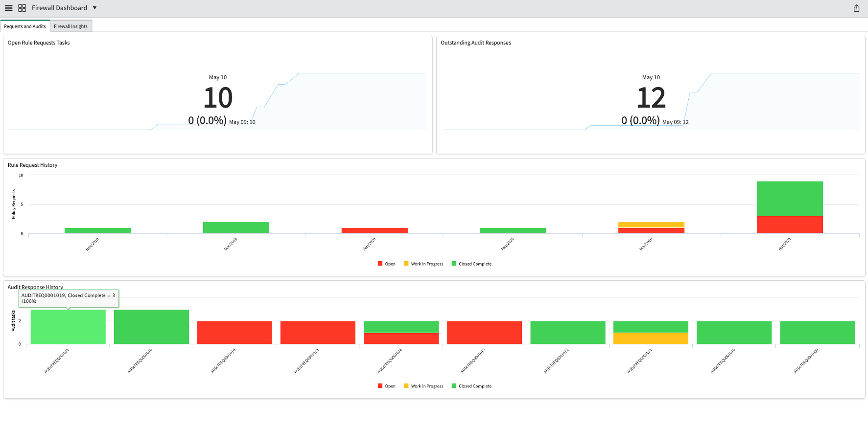Click the AUDITREQ0001011 green segment
Image resolution: width=868 pixels, height=428 pixels.
click(x=651, y=327)
